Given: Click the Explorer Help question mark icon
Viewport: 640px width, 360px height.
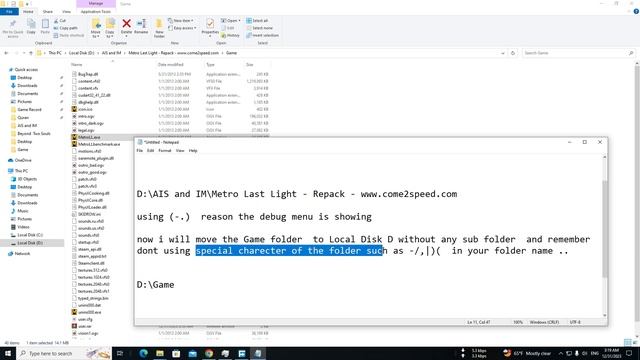Looking at the screenshot, I should click(x=636, y=12).
